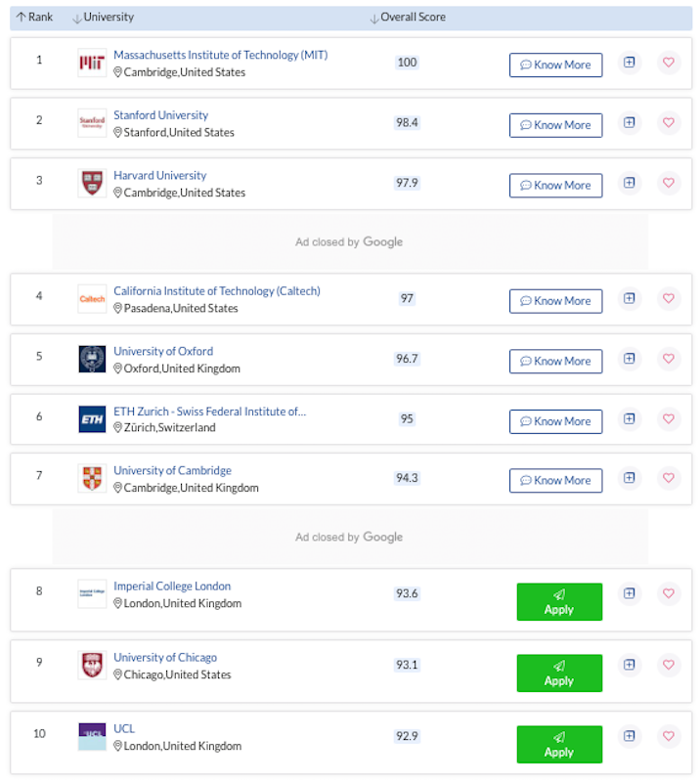
Task: Sort by the Overall Score header
Action: [408, 18]
